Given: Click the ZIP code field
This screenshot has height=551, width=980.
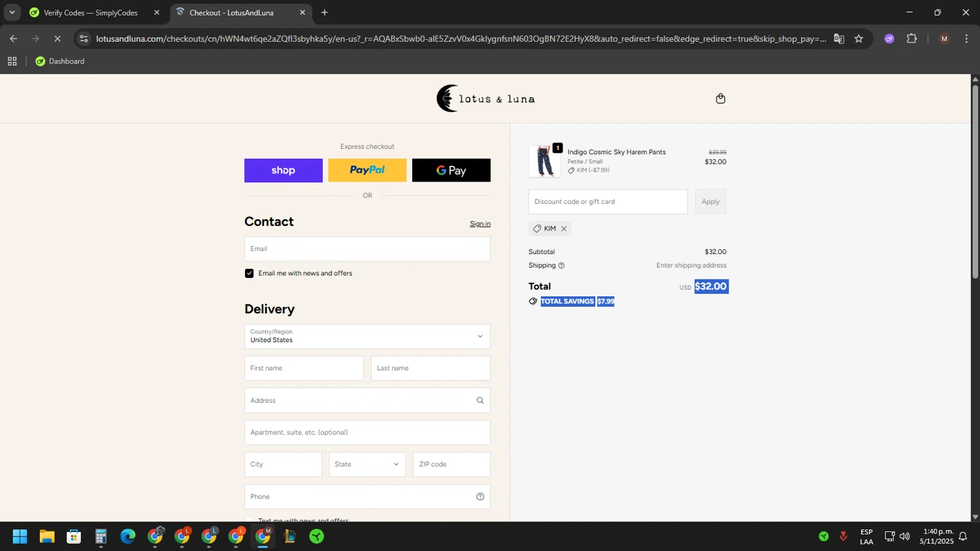Looking at the screenshot, I should point(451,464).
